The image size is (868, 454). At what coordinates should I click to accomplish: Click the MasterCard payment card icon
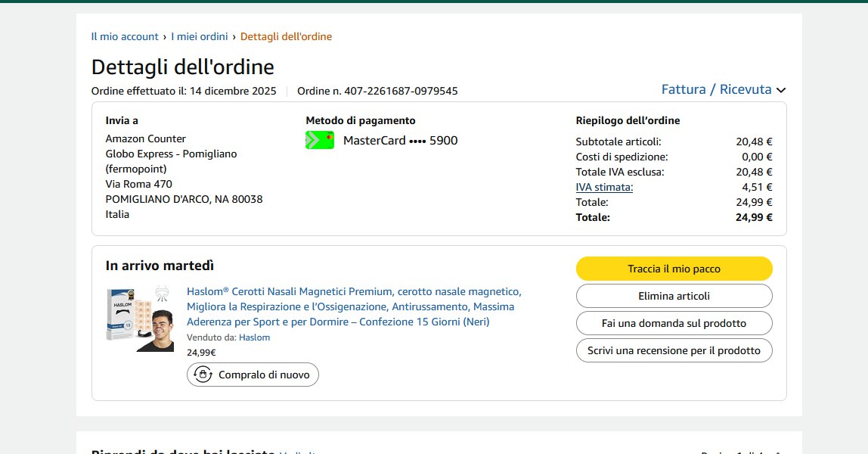pyautogui.click(x=319, y=140)
